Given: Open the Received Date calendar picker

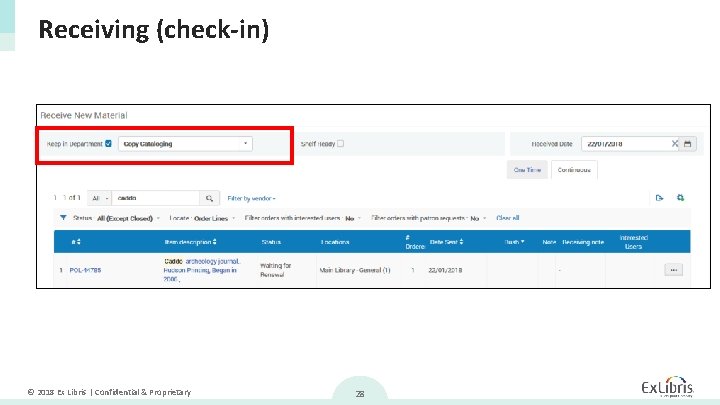Looking at the screenshot, I should (x=687, y=144).
